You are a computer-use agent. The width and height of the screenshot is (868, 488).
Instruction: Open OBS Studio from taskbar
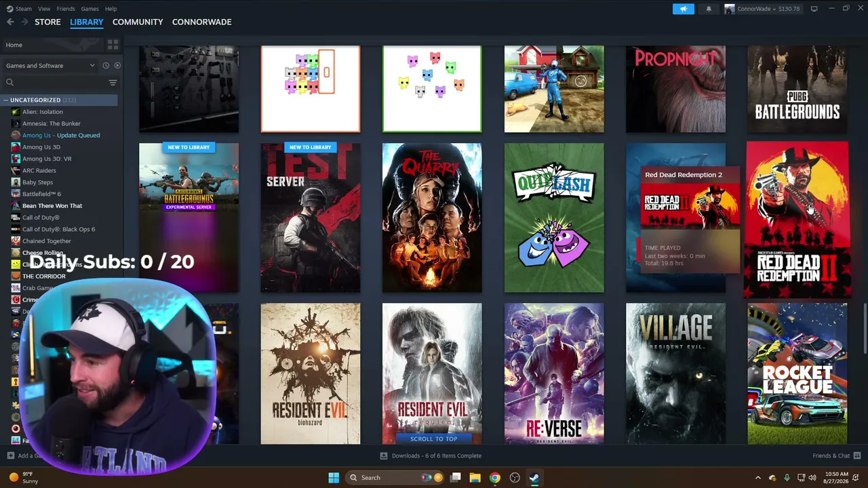(515, 478)
